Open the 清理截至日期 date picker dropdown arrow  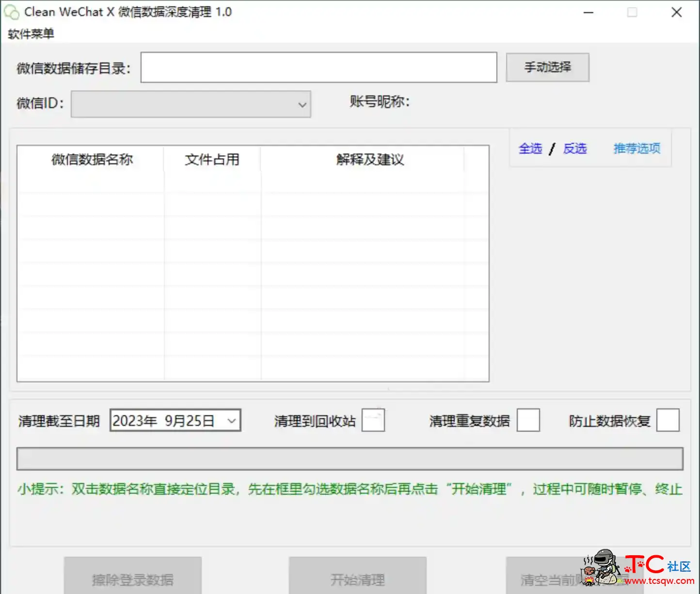tap(232, 421)
